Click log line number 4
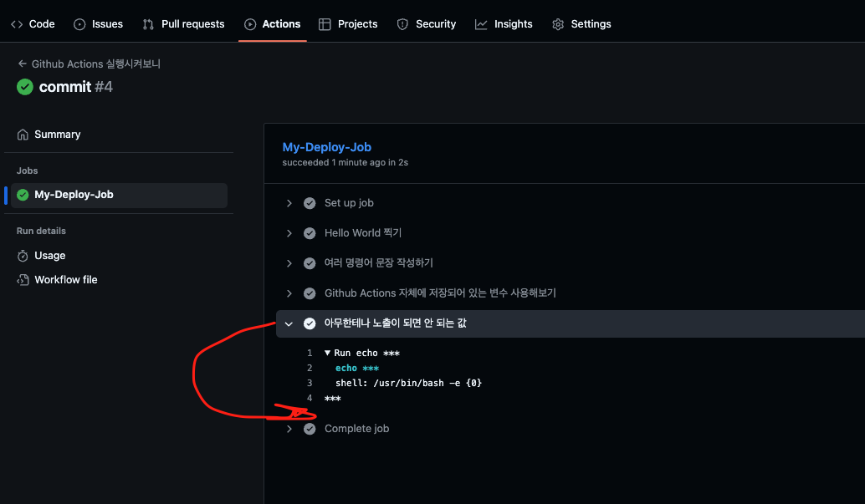This screenshot has width=865, height=504. tap(310, 398)
